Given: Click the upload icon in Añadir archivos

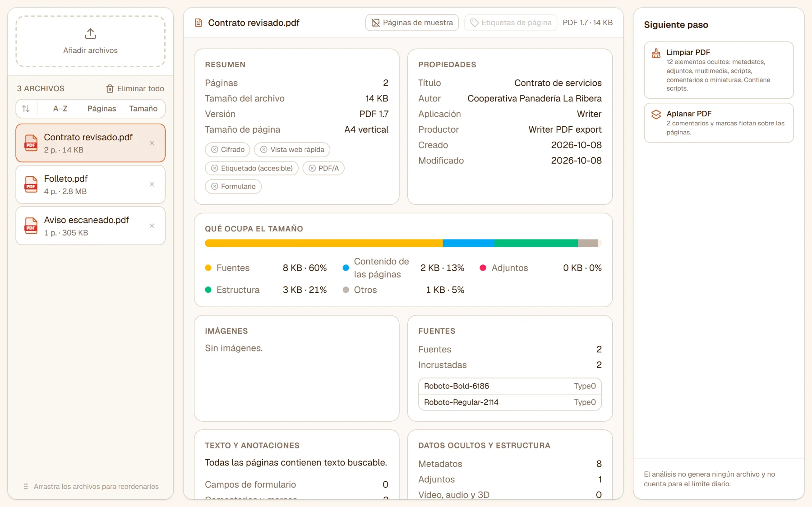Looking at the screenshot, I should [90, 34].
